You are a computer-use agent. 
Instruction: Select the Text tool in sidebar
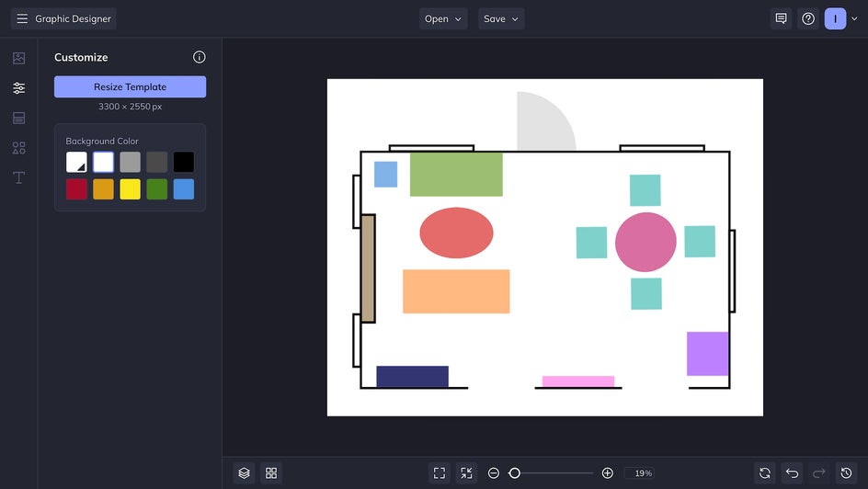18,177
